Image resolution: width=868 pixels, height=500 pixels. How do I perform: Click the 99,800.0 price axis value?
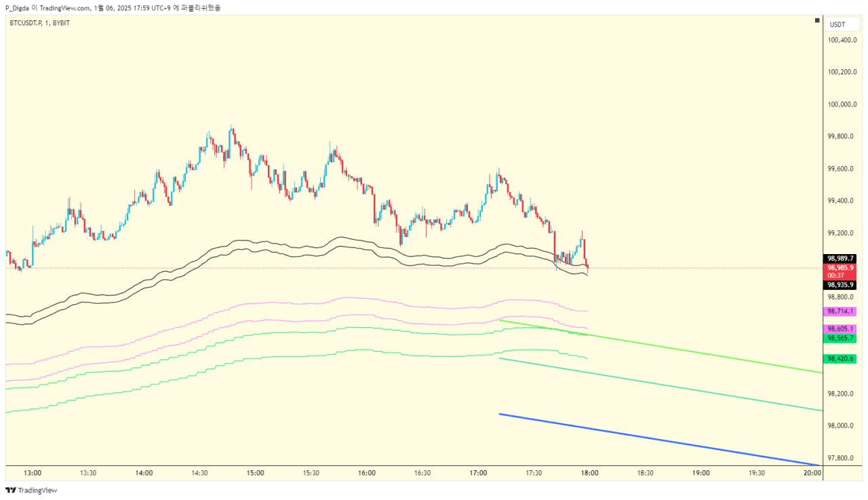pos(842,136)
